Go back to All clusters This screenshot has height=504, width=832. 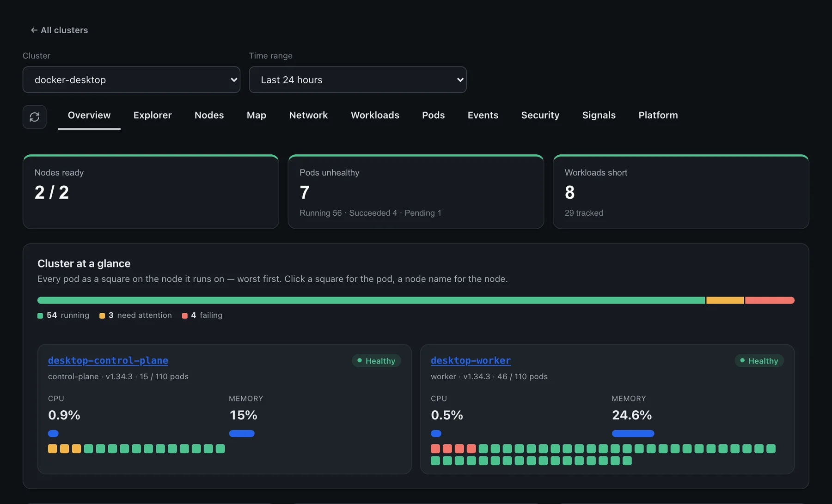[x=59, y=30]
